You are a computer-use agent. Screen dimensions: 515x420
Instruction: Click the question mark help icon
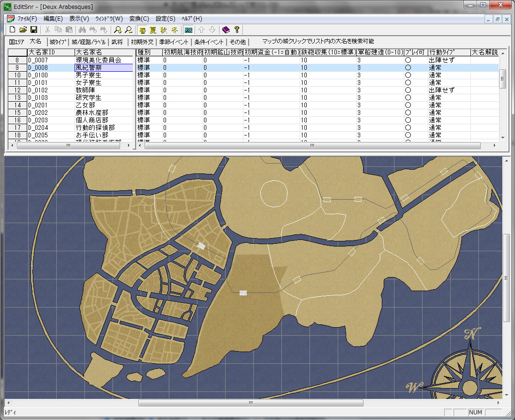[237, 30]
